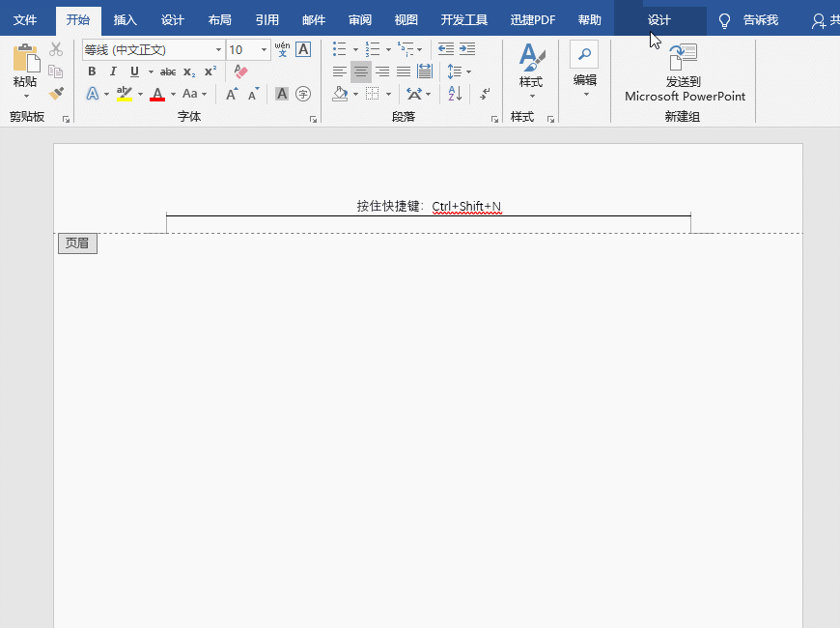The image size is (840, 628).
Task: Open the 文件 menu
Action: 25,18
